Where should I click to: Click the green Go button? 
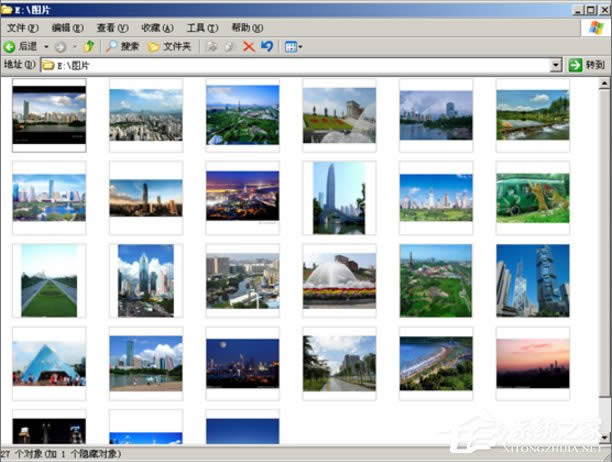pyautogui.click(x=587, y=65)
